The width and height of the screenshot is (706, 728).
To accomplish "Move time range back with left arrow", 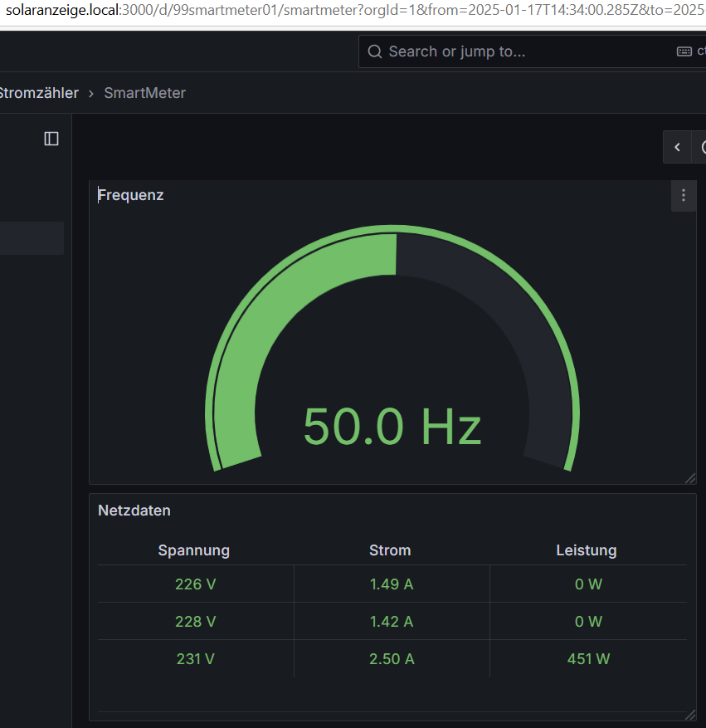I will 677,147.
